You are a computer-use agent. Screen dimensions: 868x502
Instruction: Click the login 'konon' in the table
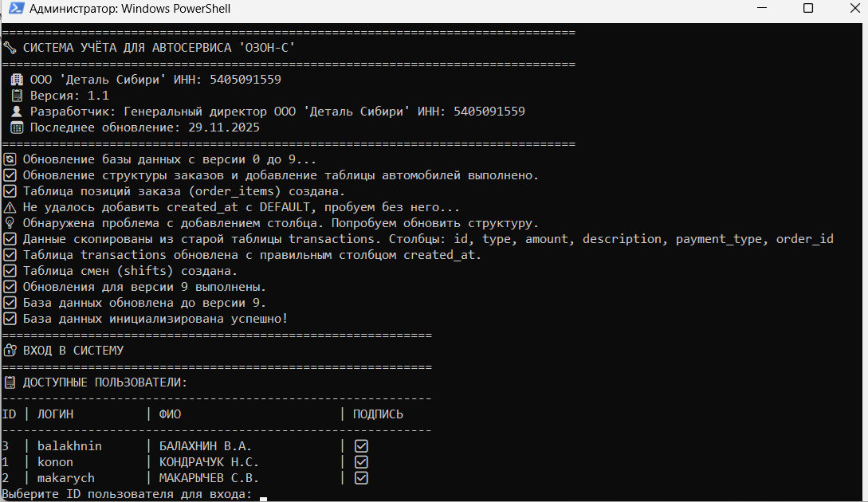55,462
